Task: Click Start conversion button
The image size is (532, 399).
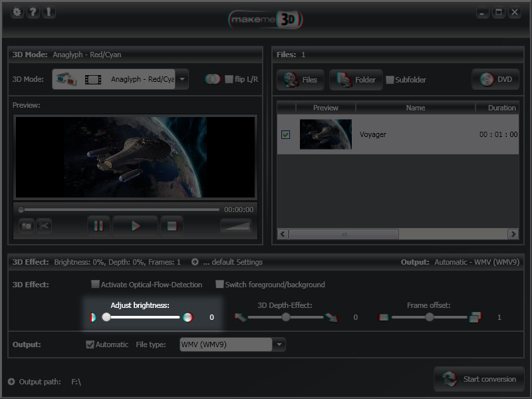Action: tap(479, 379)
